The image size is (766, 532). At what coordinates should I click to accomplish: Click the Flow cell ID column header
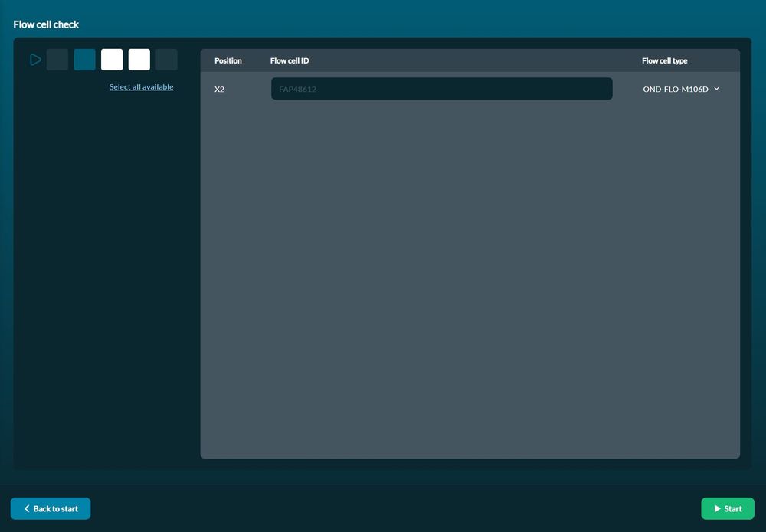pos(290,60)
